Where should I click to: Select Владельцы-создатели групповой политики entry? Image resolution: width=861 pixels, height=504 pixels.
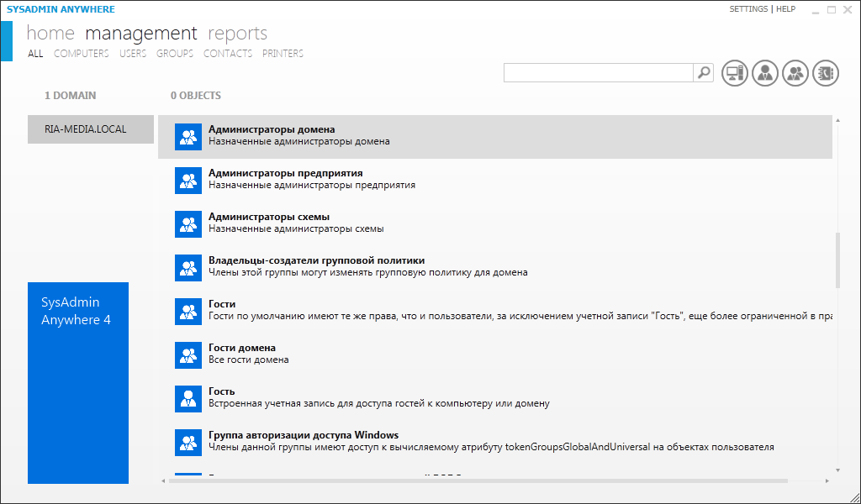point(494,268)
